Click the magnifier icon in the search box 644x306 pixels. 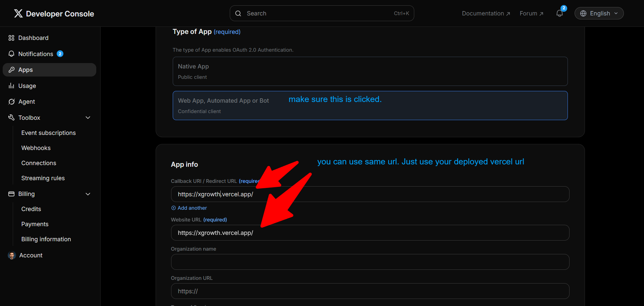[x=238, y=13]
